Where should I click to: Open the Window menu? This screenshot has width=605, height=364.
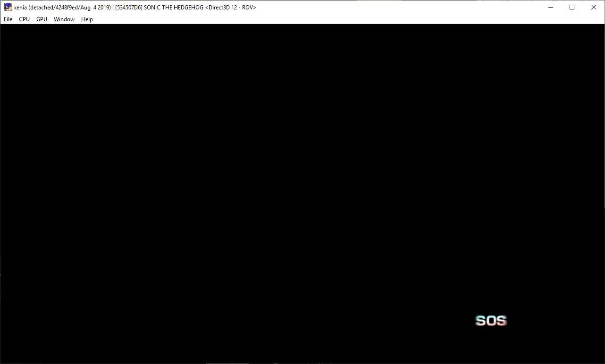64,19
